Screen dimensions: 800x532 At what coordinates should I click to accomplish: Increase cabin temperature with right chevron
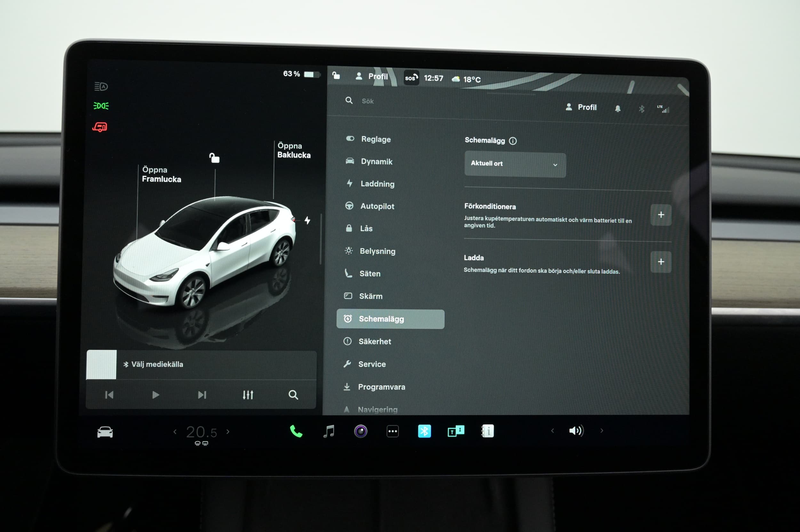tap(228, 432)
